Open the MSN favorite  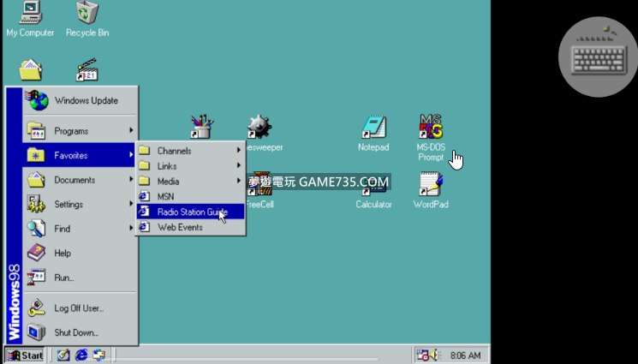[190, 197]
